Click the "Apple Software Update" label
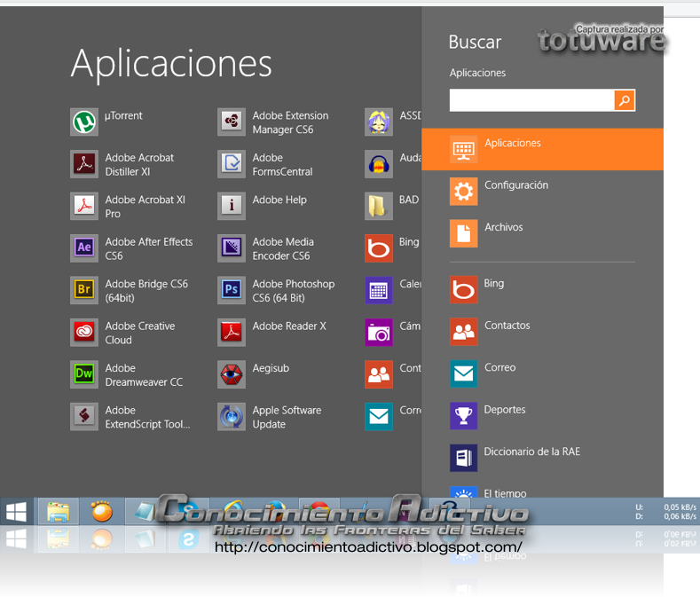The height and width of the screenshot is (597, 700). 287,417
